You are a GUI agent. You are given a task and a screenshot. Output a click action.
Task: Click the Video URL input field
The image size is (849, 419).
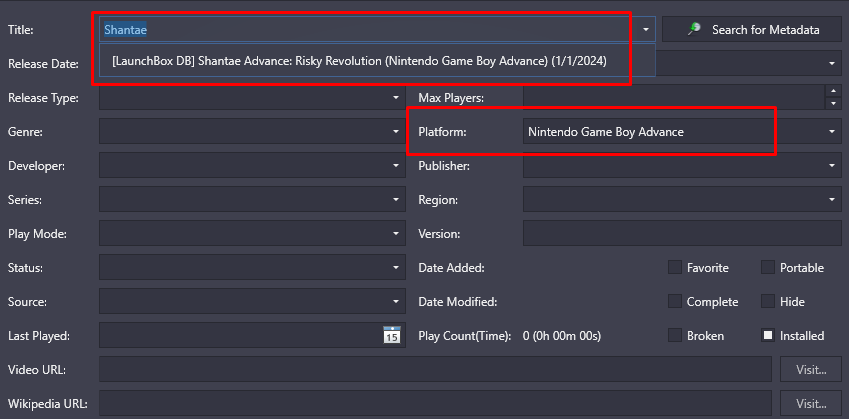(435, 370)
